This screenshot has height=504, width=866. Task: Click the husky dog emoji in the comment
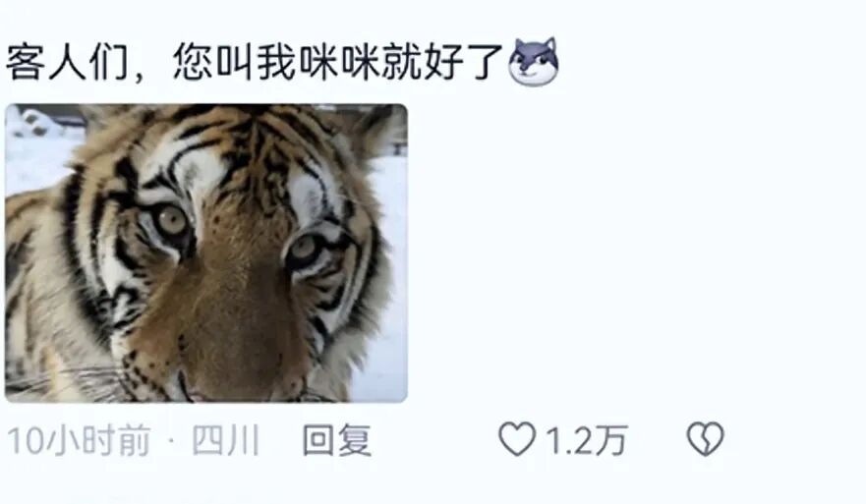point(533,62)
